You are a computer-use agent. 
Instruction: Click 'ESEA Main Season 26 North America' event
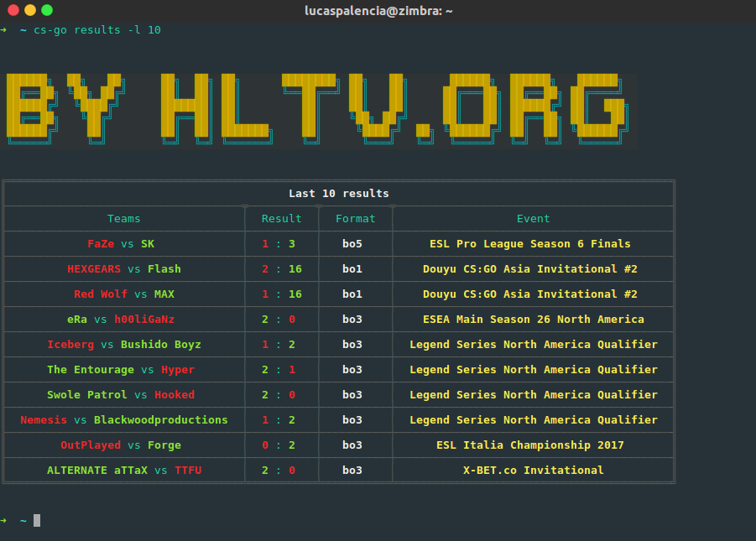click(534, 319)
